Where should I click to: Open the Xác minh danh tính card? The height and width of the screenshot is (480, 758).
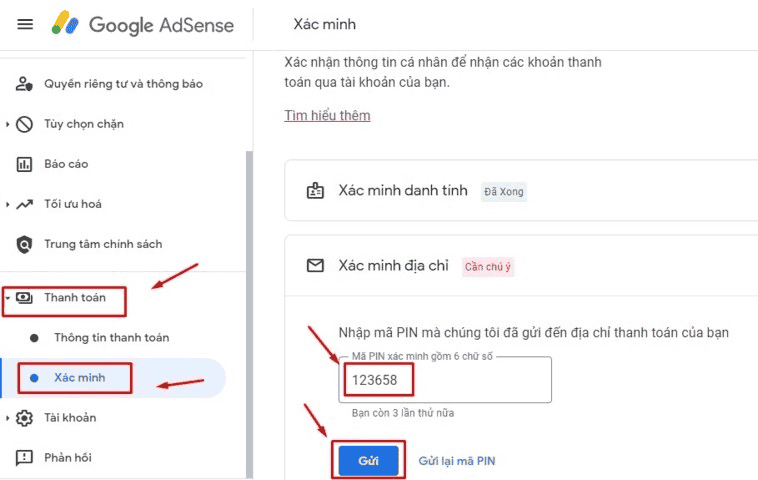[x=521, y=191]
